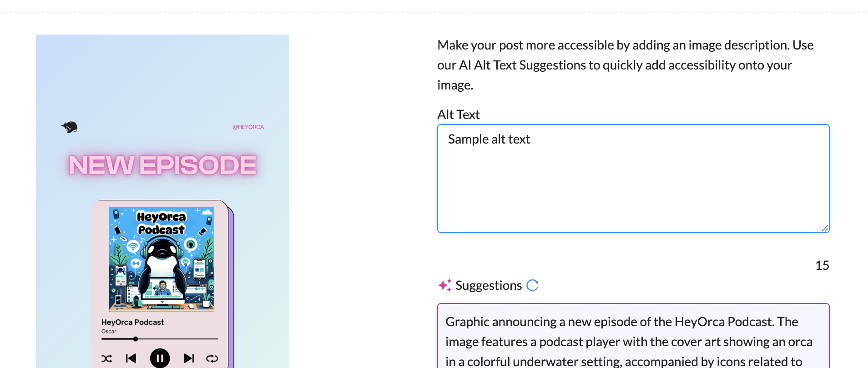Click the HeyOrca Podcast track title
Image resolution: width=868 pixels, height=368 pixels.
point(132,322)
